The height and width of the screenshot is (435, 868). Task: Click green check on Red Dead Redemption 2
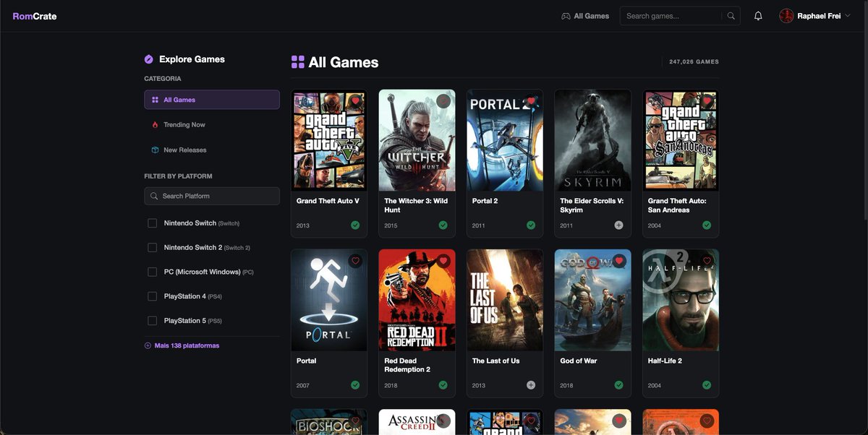point(443,385)
